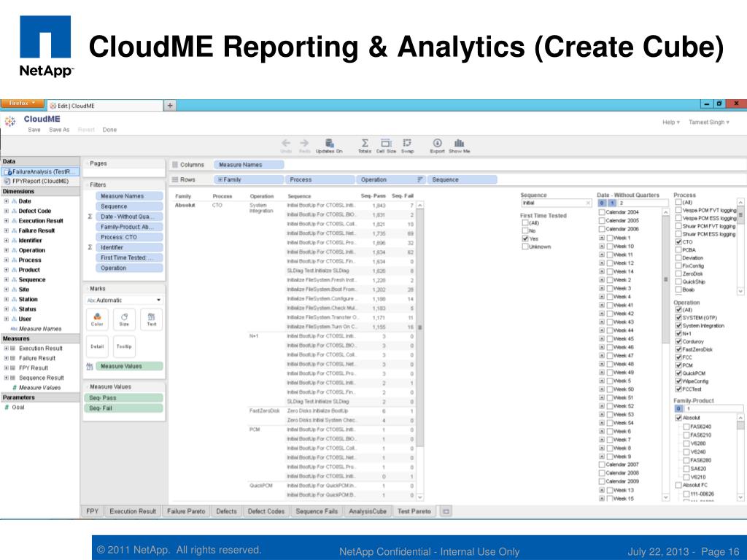Image resolution: width=747 pixels, height=560 pixels.
Task: Uncheck Absolut in Family-Product filter
Action: 678,418
